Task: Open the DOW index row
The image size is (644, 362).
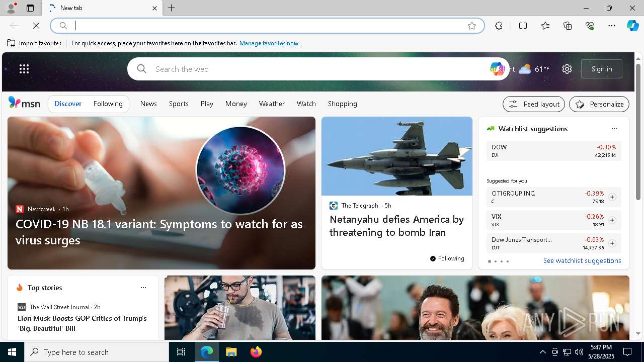Action: (553, 151)
